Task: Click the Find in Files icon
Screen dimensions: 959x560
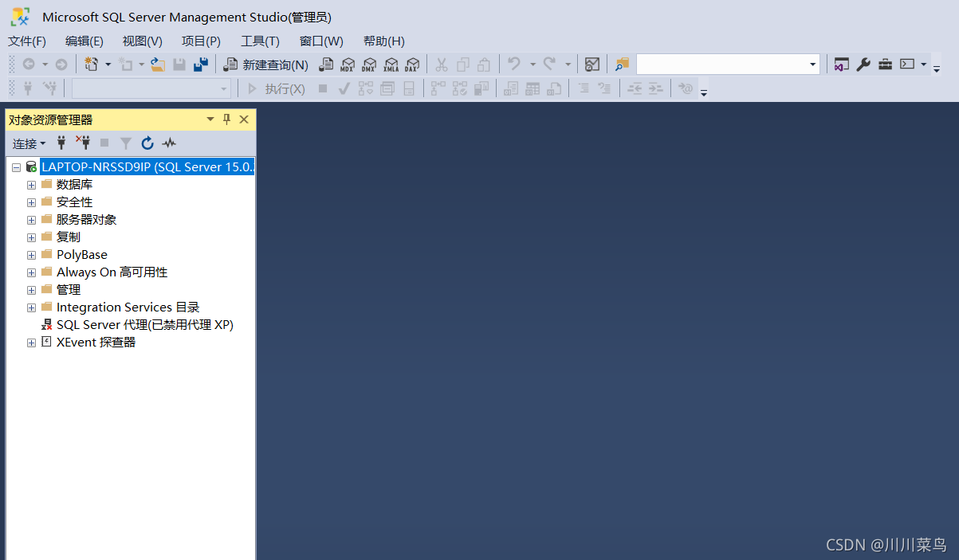Action: pyautogui.click(x=622, y=65)
